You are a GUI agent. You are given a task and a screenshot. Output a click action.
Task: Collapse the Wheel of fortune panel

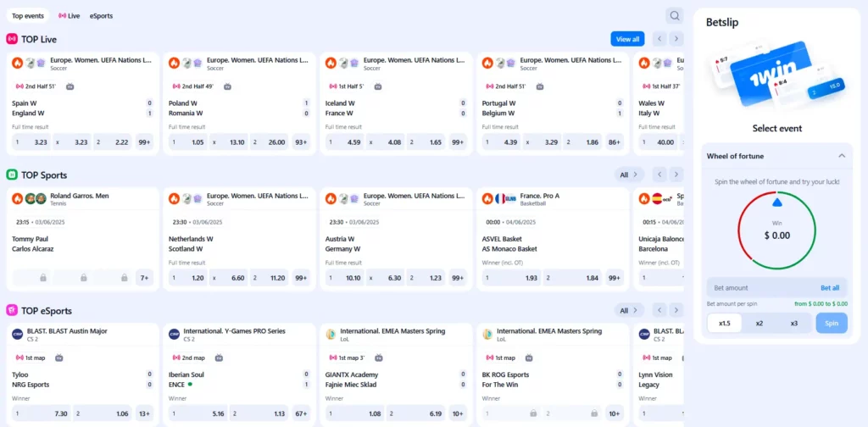coord(842,156)
